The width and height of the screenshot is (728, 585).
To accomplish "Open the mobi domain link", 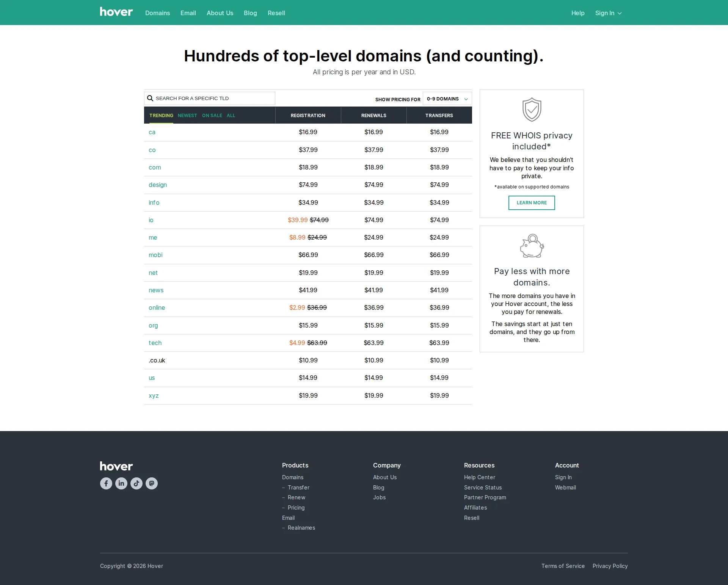I will (155, 255).
